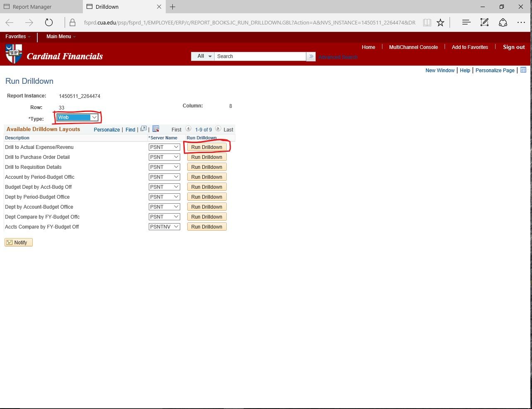Click the browser Forward arrow

[x=29, y=22]
